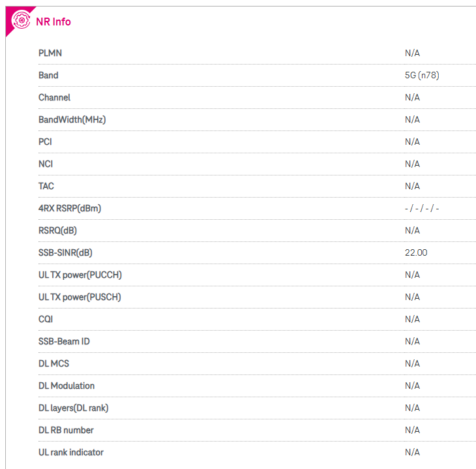Select the BandWidth(MHz) label

pyautogui.click(x=72, y=119)
